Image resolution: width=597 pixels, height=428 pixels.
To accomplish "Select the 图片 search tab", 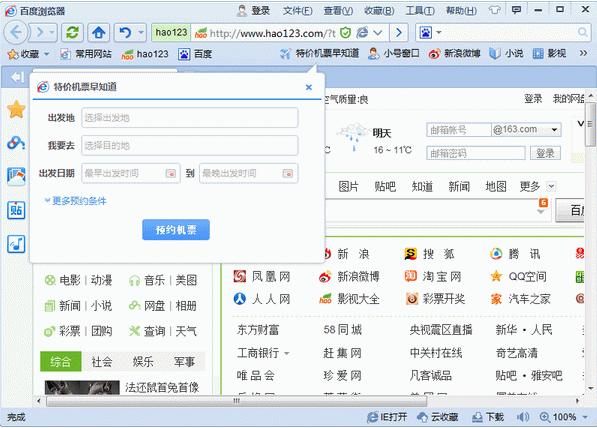I will (348, 187).
